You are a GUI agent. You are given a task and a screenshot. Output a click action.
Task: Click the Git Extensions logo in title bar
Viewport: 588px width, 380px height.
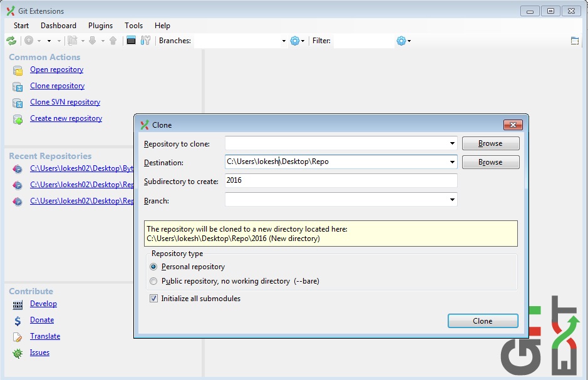tap(11, 11)
